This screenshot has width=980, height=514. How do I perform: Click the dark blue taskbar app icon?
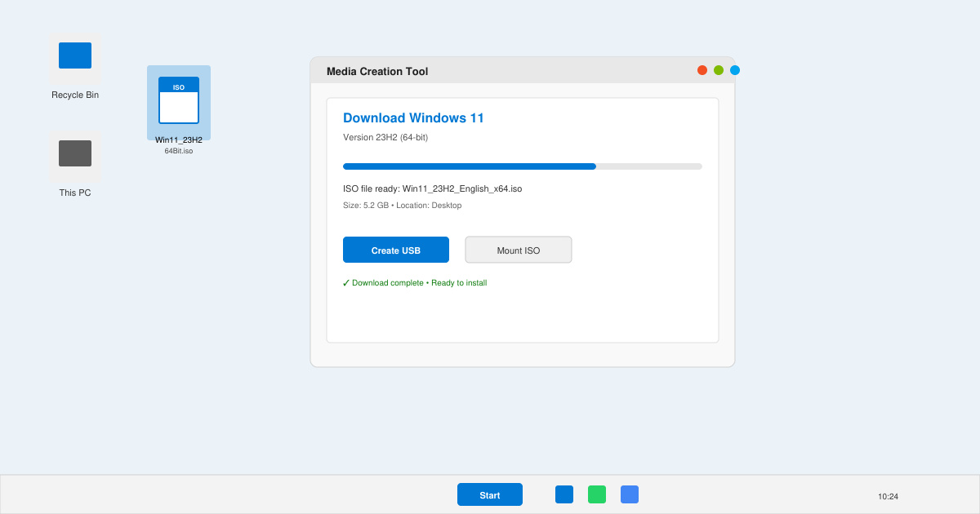pyautogui.click(x=564, y=494)
